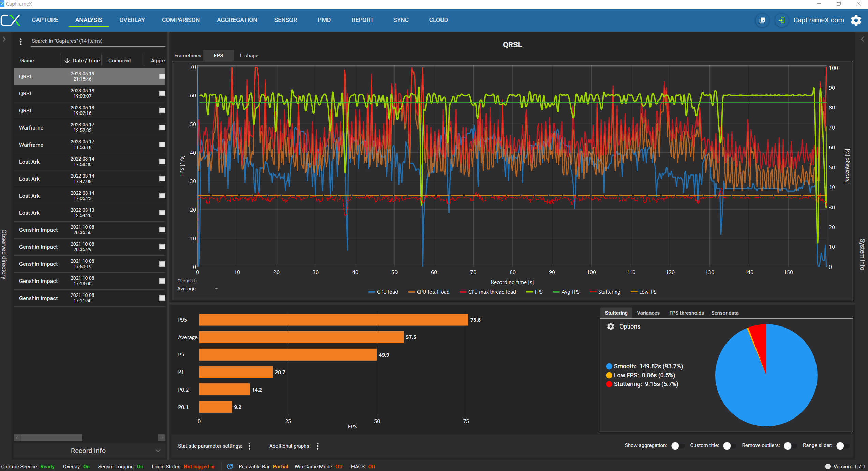The width and height of the screenshot is (868, 471).
Task: Toggle the Range slider switch
Action: 842,446
